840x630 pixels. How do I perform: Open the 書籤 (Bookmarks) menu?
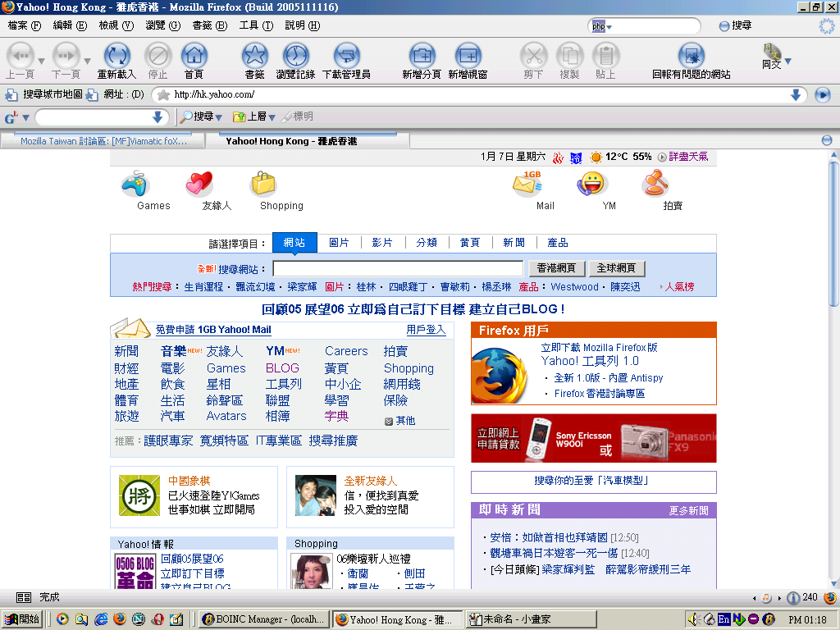[x=209, y=25]
